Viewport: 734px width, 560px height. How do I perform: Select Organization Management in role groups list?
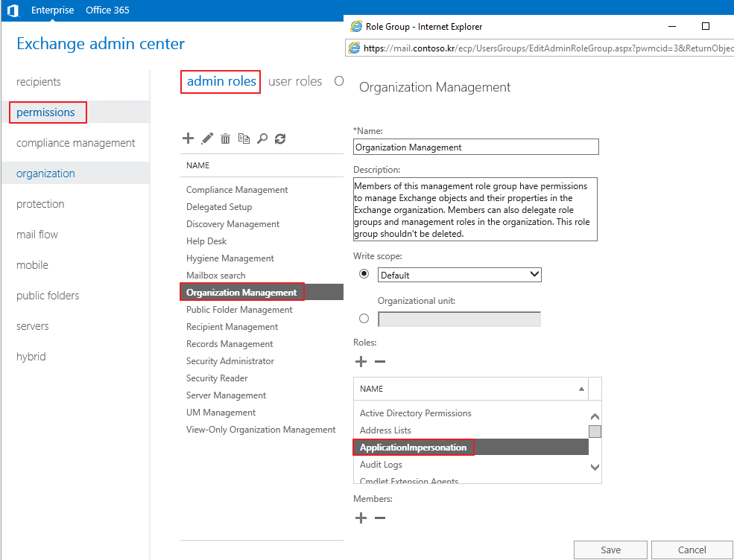[x=241, y=293]
